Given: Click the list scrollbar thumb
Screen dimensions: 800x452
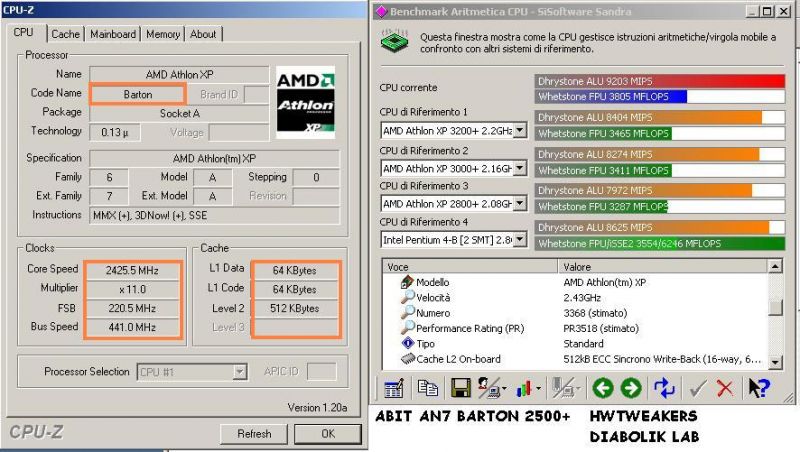Looking at the screenshot, I should [775, 307].
